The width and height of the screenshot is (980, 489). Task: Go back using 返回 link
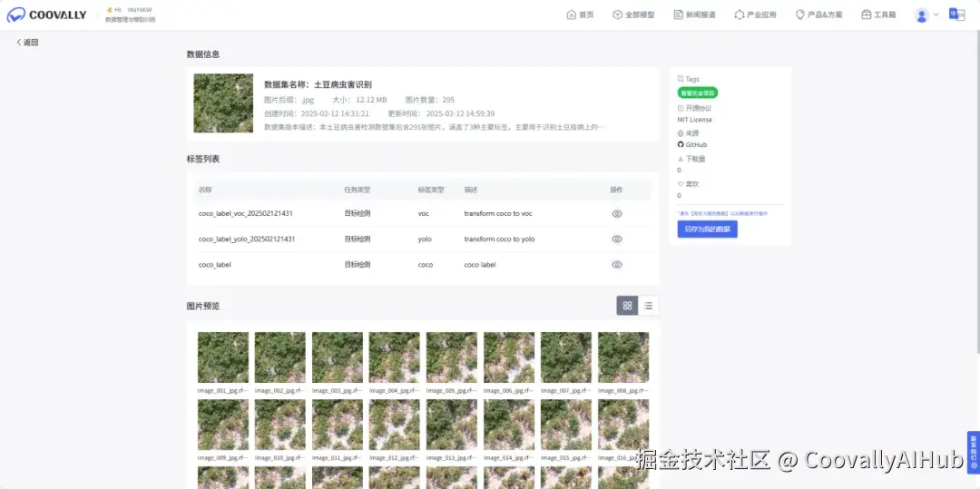point(27,43)
